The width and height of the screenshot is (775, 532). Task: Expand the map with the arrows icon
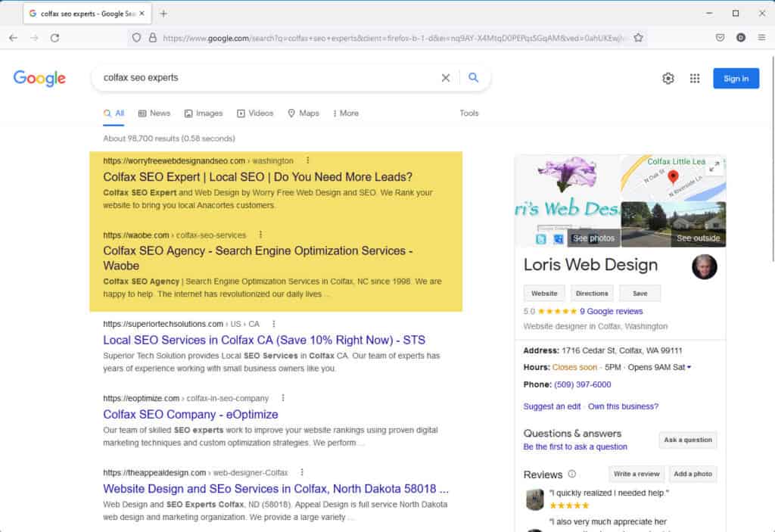(714, 166)
